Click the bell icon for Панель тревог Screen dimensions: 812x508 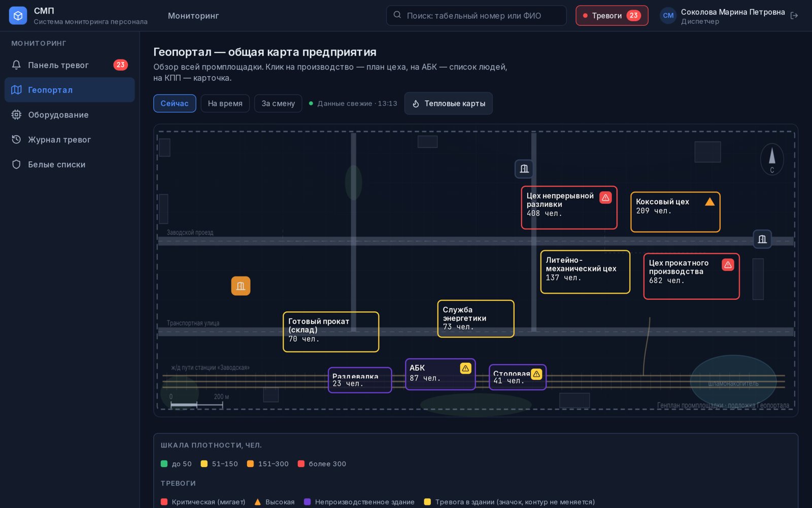click(16, 65)
